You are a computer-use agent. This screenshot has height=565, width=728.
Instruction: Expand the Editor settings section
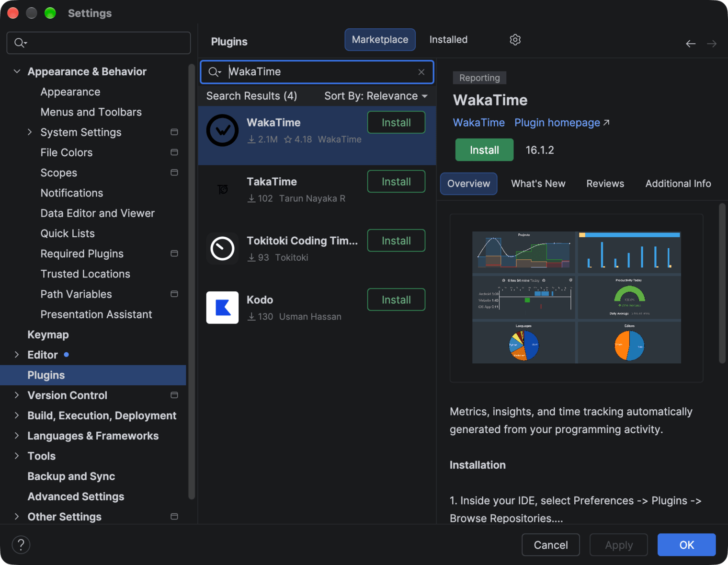tap(17, 355)
